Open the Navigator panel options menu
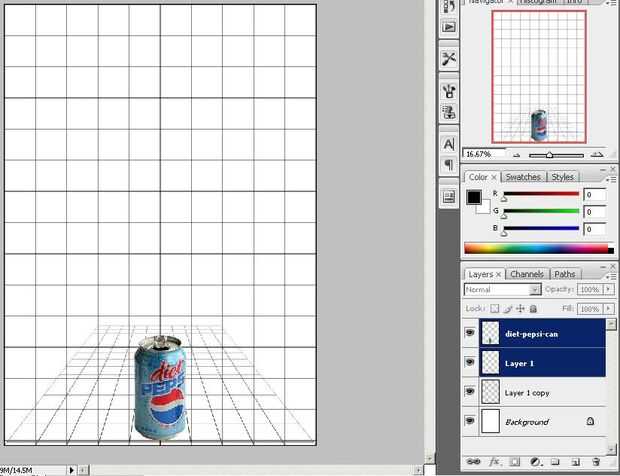The height and width of the screenshot is (476, 620). [612, 2]
